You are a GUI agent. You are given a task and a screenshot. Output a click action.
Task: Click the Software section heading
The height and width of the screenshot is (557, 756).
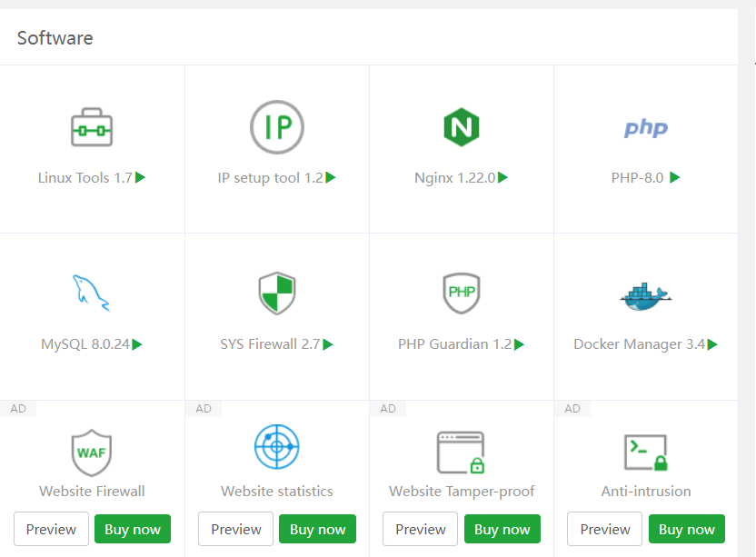(x=55, y=38)
